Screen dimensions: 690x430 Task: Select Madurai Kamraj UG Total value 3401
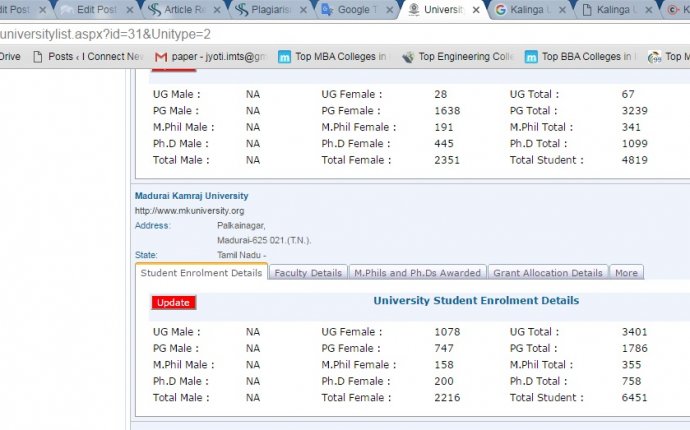(x=634, y=332)
